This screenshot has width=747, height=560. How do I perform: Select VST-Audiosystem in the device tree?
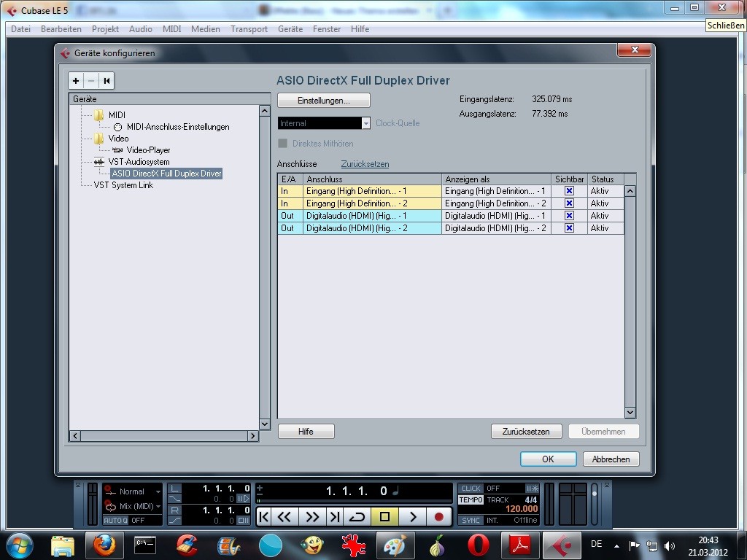pos(139,162)
